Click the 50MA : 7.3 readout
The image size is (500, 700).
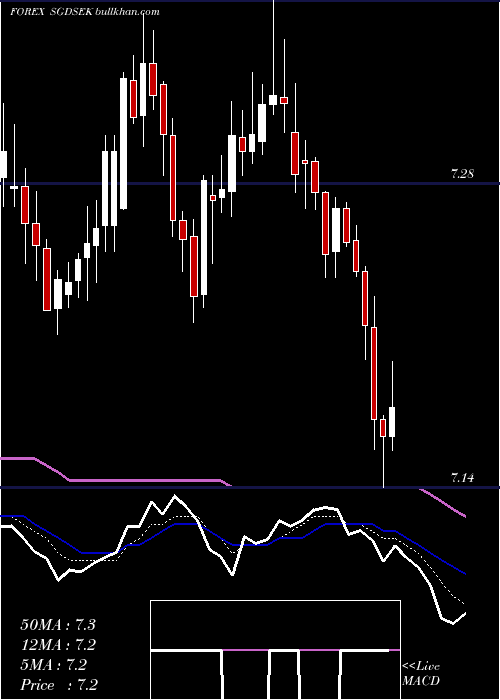[x=58, y=625]
